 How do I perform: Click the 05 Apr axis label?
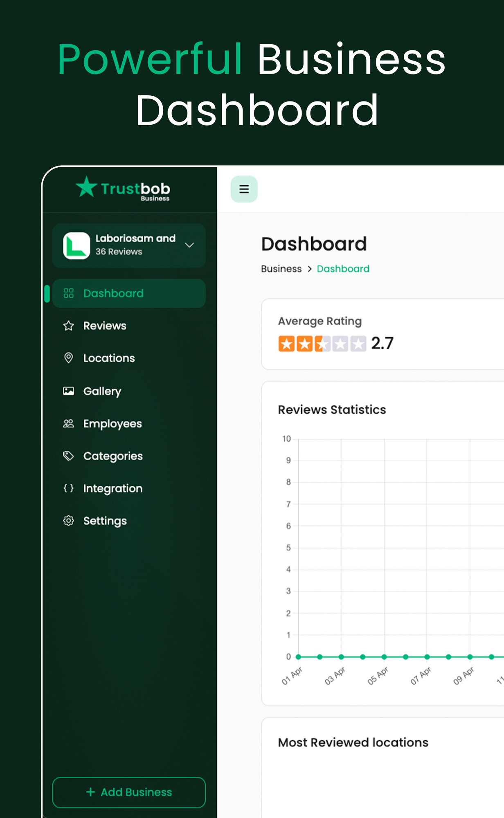[378, 676]
